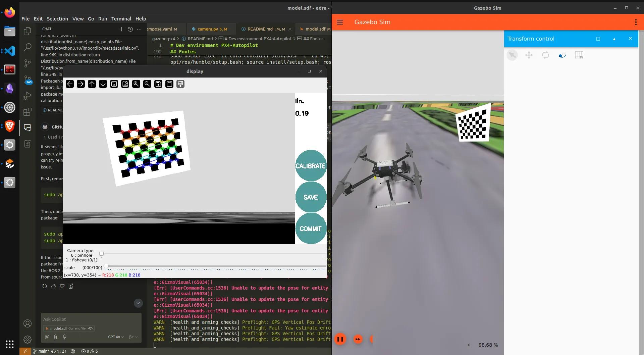Image resolution: width=644 pixels, height=355 pixels.
Task: Open the Gazebo Sim hamburger menu
Action: (x=340, y=22)
